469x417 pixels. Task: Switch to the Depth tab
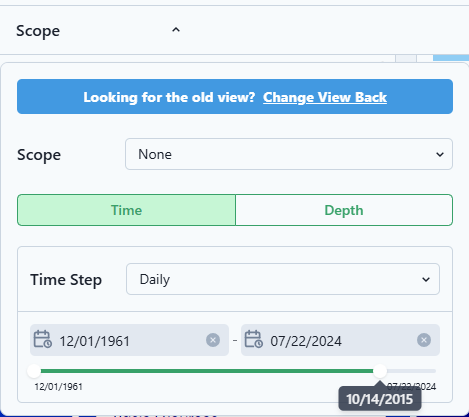pyautogui.click(x=344, y=210)
